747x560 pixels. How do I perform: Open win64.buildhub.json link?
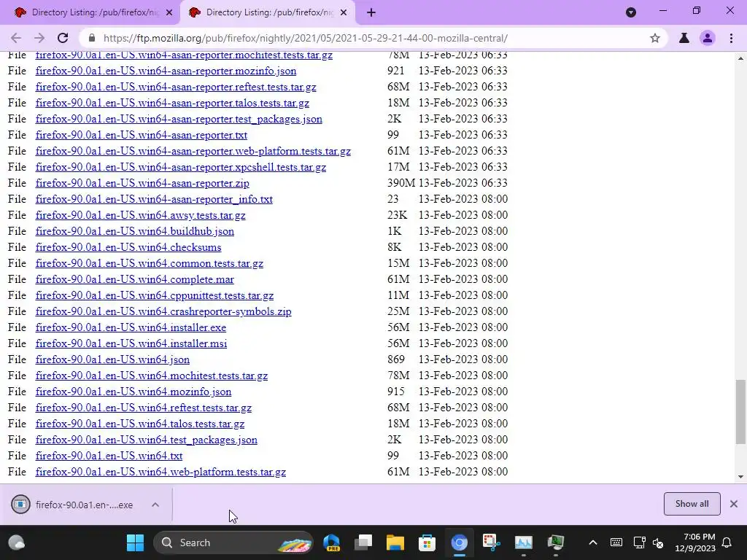(135, 231)
